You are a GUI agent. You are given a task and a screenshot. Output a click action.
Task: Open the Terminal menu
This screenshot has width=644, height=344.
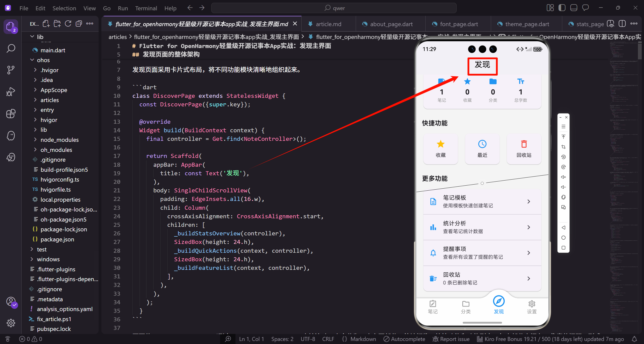point(146,8)
